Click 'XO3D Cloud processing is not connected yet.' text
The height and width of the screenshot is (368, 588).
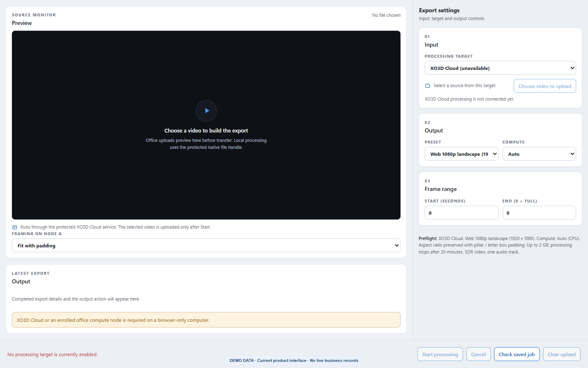[469, 99]
